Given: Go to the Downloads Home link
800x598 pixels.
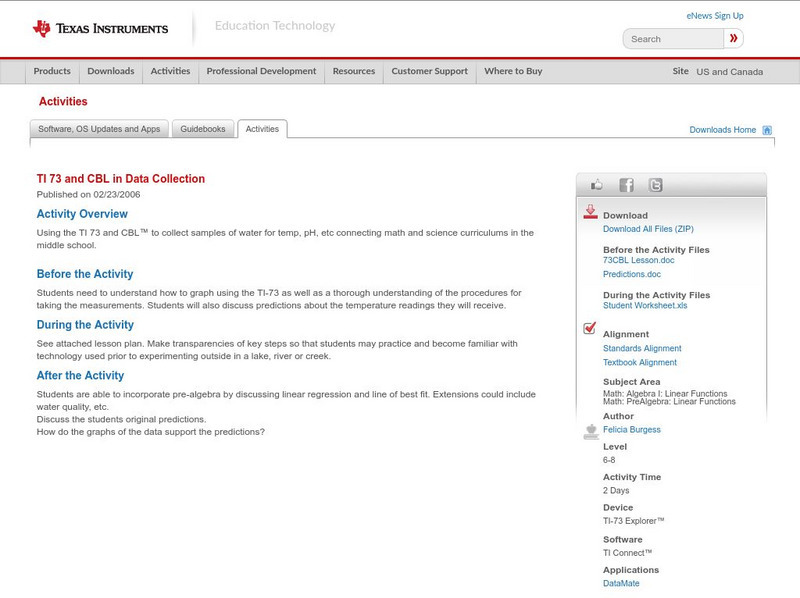Looking at the screenshot, I should (722, 130).
